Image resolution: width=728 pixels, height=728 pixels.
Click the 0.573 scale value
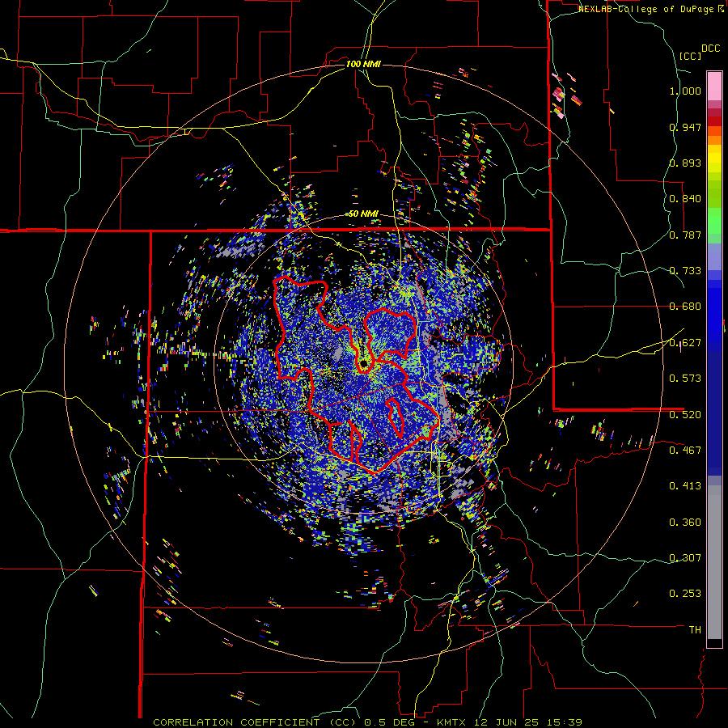tap(685, 379)
